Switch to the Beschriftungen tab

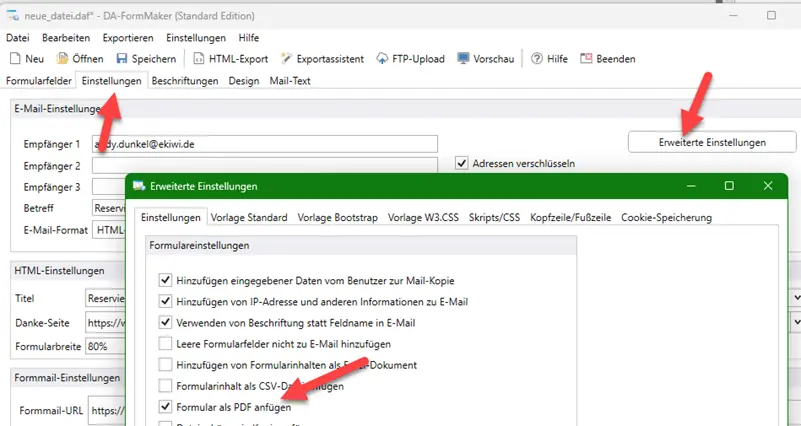(185, 81)
